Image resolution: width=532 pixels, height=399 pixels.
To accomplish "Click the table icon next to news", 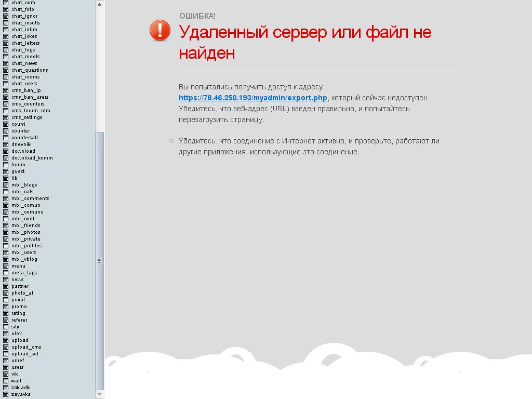I will (5, 280).
